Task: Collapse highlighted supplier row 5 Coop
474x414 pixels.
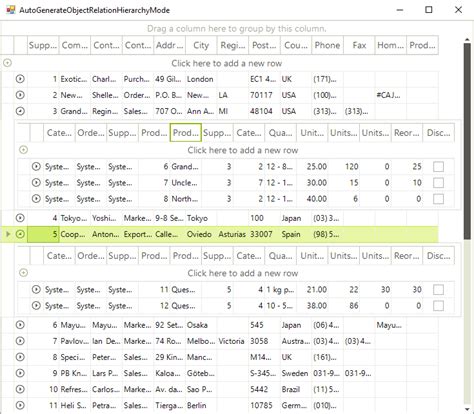Action: click(x=20, y=234)
